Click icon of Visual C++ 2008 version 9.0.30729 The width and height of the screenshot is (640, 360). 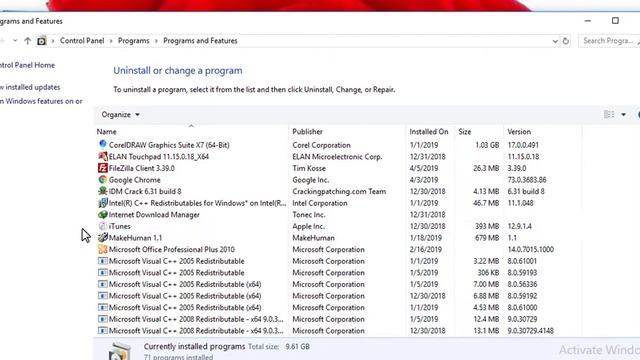point(102,319)
